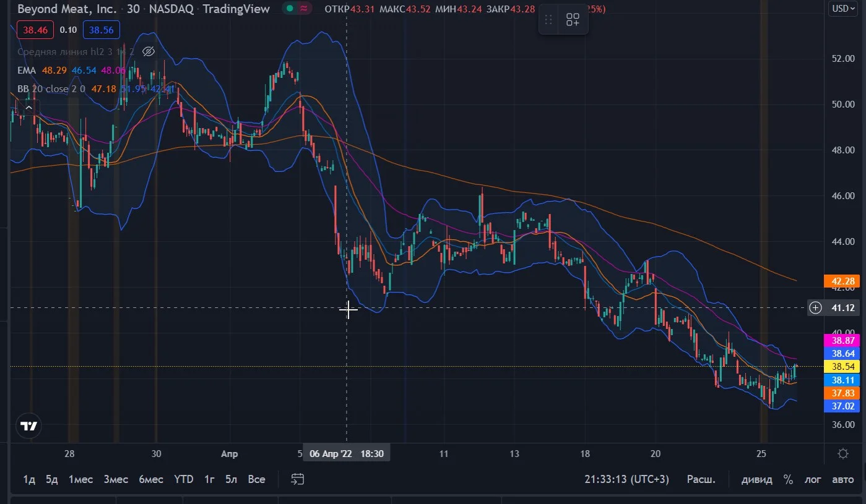Click the Beyond Meat, Inc. symbol title

point(67,9)
